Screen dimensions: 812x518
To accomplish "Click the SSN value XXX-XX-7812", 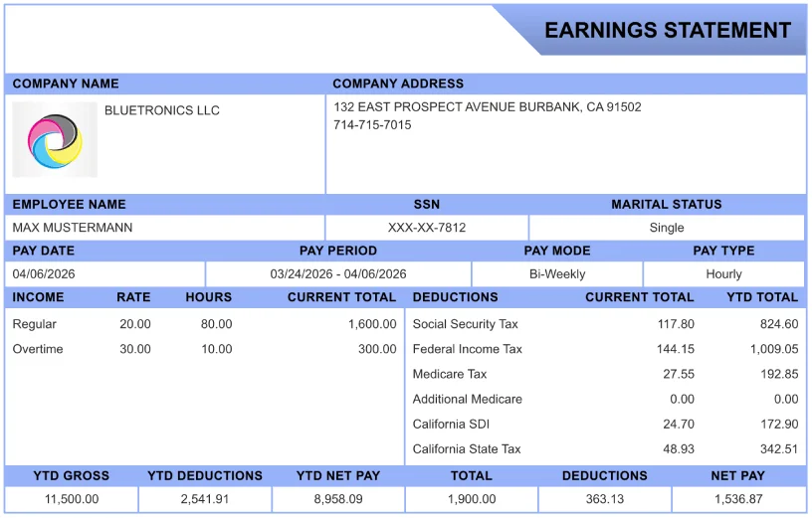I will click(427, 228).
